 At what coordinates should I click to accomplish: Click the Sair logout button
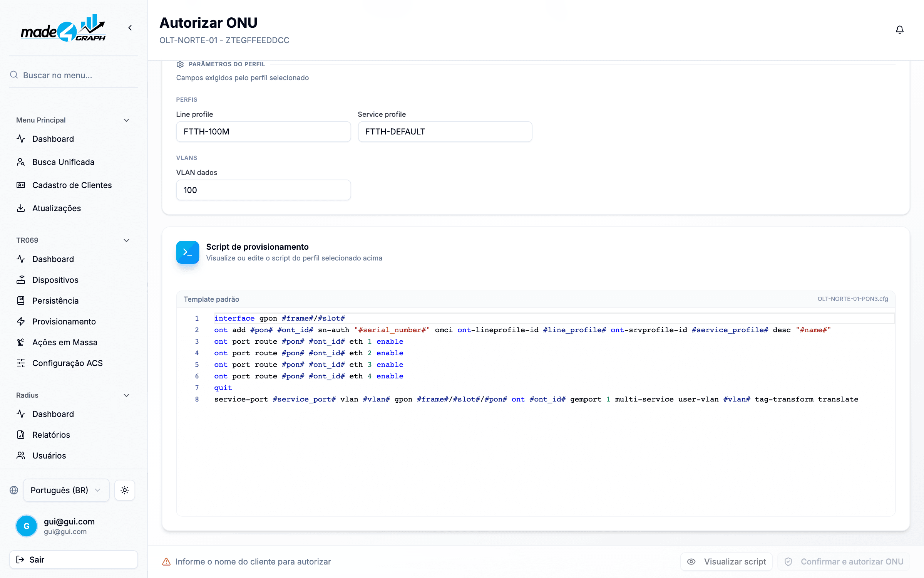point(74,560)
